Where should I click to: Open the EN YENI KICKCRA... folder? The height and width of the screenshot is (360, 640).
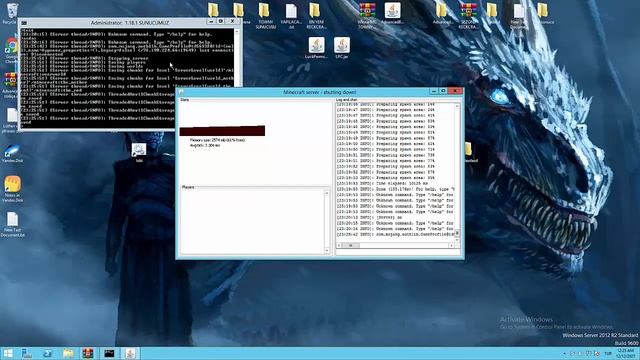coord(317,16)
